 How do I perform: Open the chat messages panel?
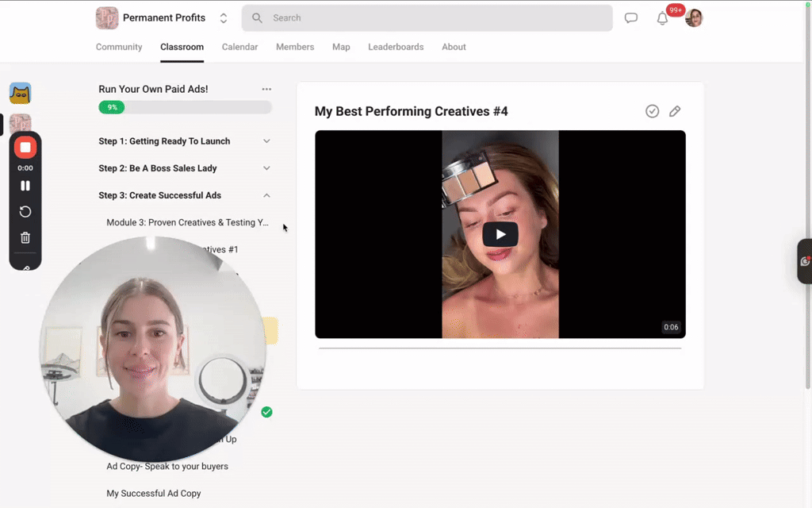(x=630, y=17)
